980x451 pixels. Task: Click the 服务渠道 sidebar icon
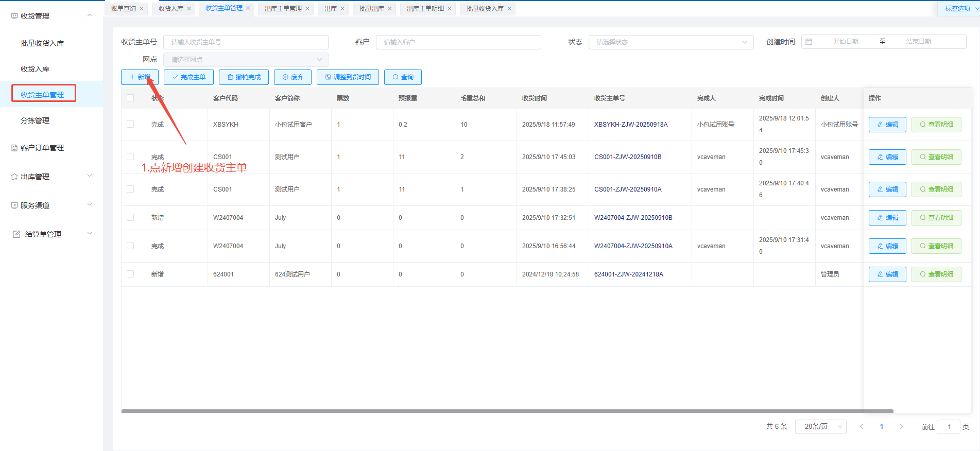pyautogui.click(x=14, y=205)
